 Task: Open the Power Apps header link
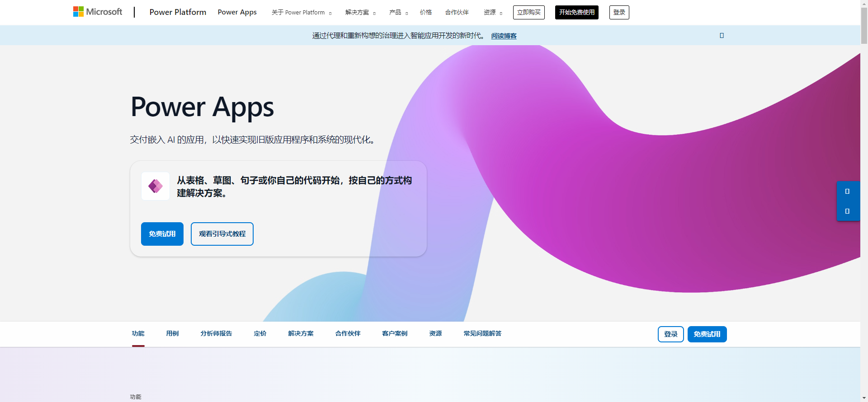[237, 12]
